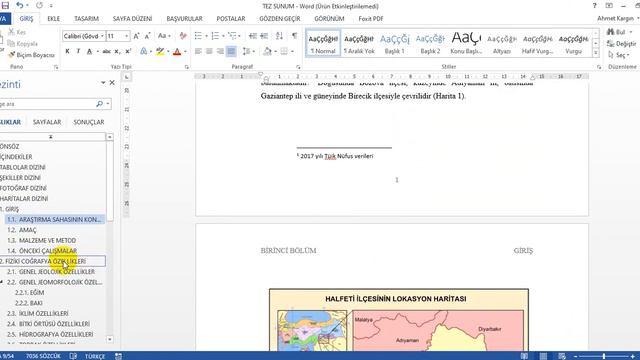Close the navigation pane
640x360 pixels.
[x=112, y=82]
